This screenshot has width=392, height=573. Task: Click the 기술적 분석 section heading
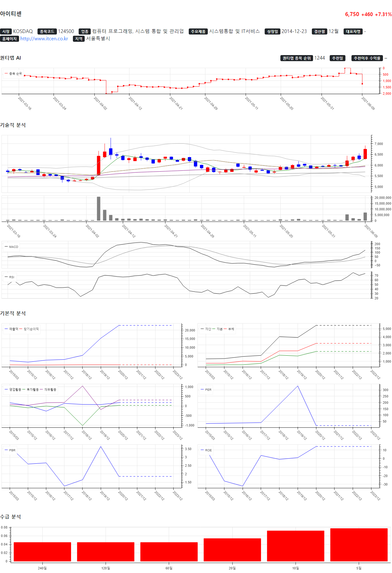[x=13, y=125]
